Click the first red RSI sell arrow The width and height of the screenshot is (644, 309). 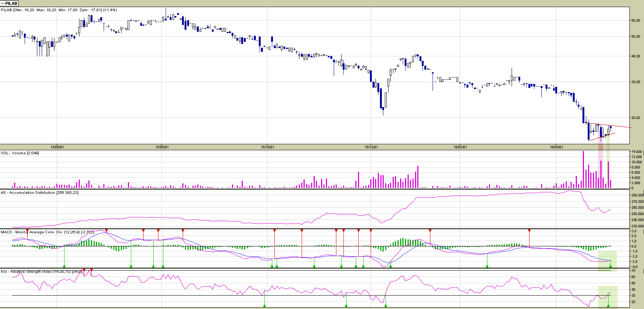coord(84,270)
